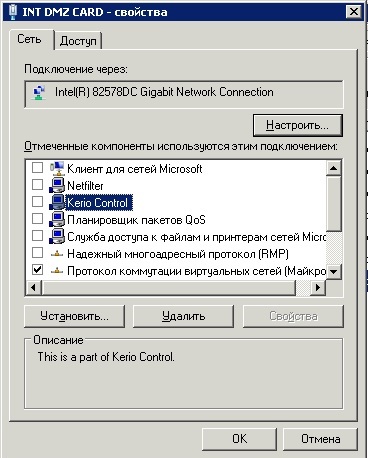Click the horizontal scroll right arrow
This screenshot has width=368, height=458.
[318, 287]
